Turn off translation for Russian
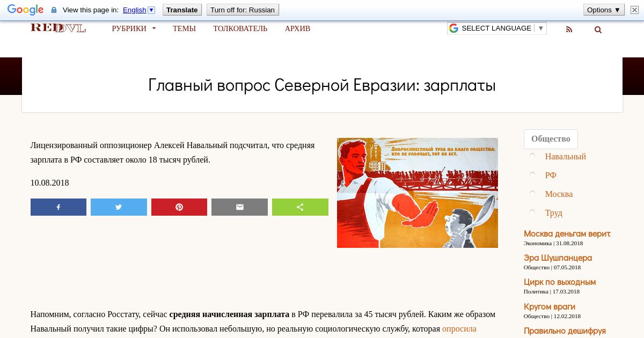The height and width of the screenshot is (338, 644). pyautogui.click(x=243, y=10)
